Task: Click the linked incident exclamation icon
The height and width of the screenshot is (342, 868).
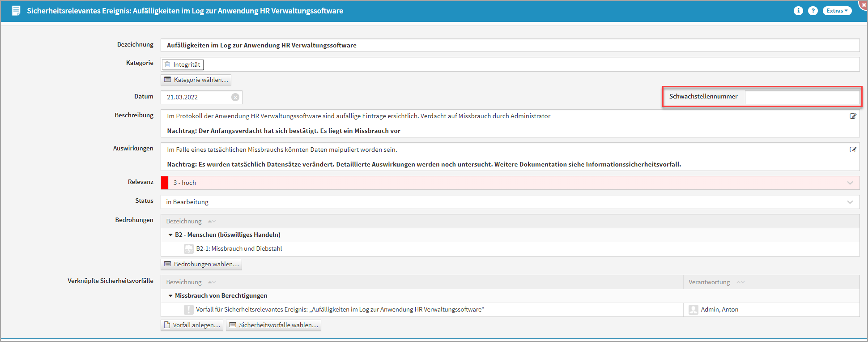Action: coord(189,310)
